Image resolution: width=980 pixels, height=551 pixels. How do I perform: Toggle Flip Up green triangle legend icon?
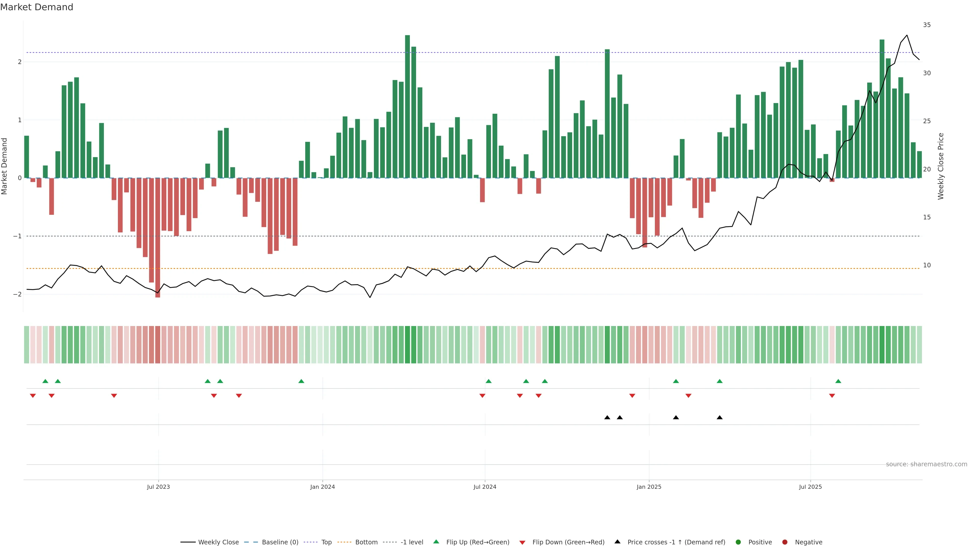[436, 542]
